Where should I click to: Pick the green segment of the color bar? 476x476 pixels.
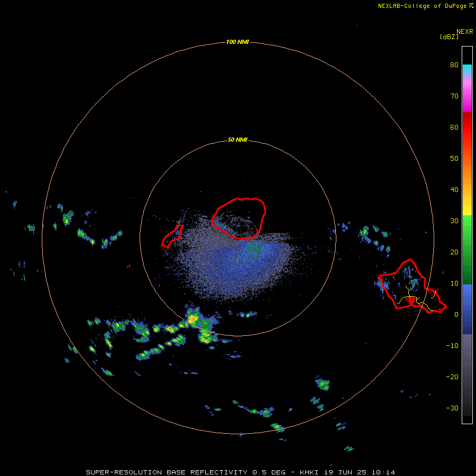pyautogui.click(x=467, y=250)
